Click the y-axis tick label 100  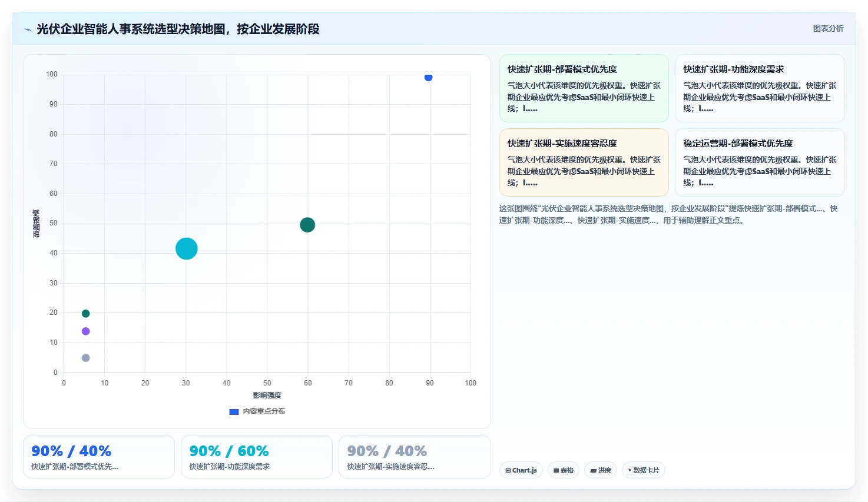52,74
